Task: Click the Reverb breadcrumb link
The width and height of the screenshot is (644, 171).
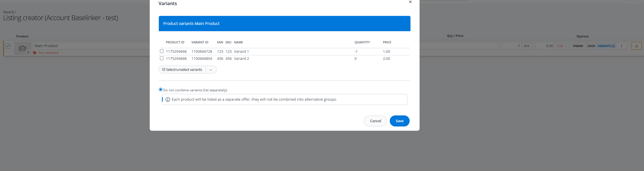Action: (9, 12)
